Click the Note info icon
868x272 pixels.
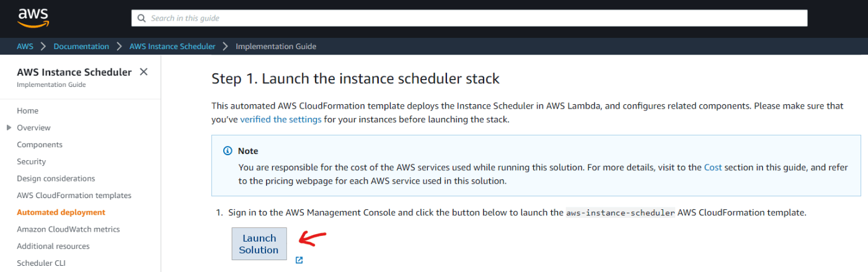point(228,151)
